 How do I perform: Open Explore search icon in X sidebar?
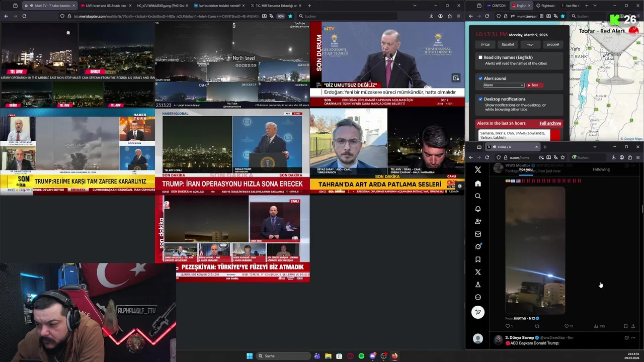(478, 196)
